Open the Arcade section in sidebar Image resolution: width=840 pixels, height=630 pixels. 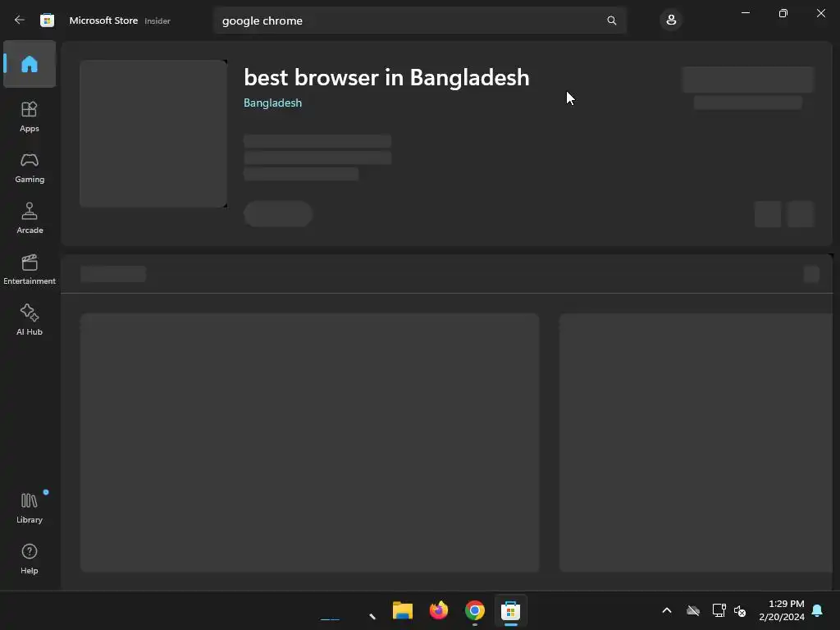tap(30, 218)
